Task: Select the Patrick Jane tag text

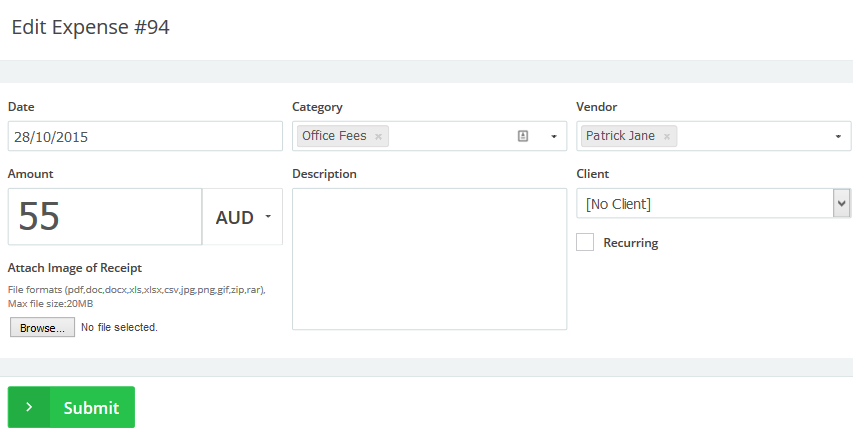Action: [x=620, y=136]
